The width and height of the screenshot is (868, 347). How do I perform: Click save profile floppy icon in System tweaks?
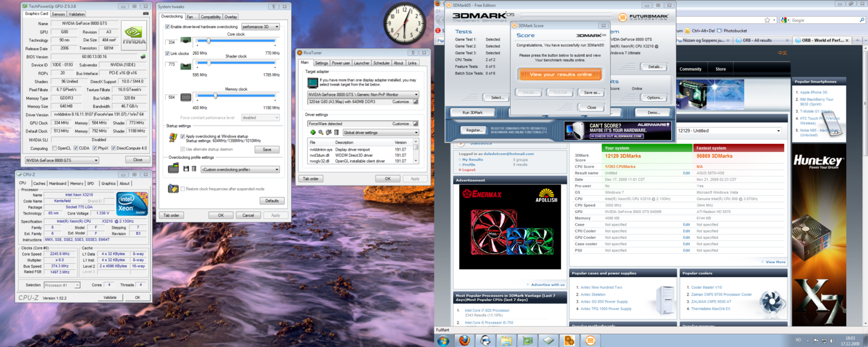(186, 169)
